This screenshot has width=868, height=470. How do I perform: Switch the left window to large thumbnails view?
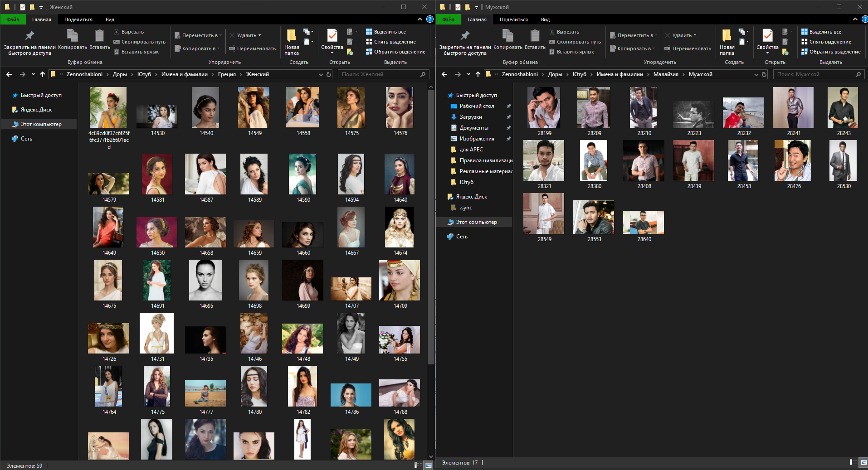tap(428, 465)
